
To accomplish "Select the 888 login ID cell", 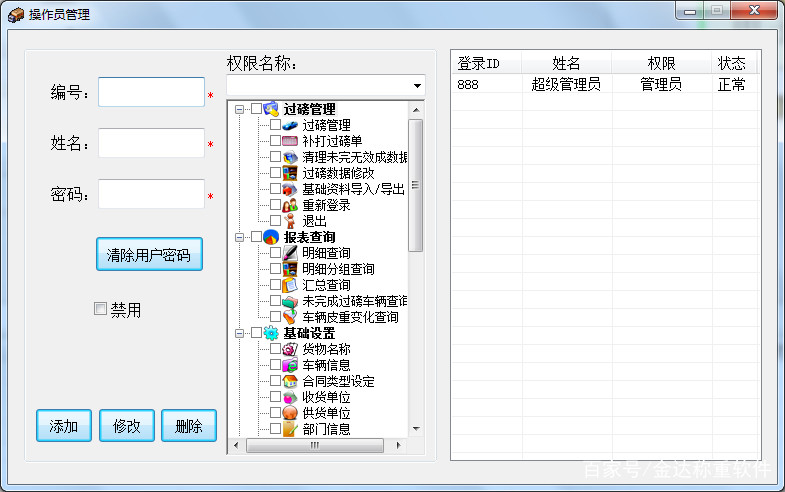I will pyautogui.click(x=487, y=85).
